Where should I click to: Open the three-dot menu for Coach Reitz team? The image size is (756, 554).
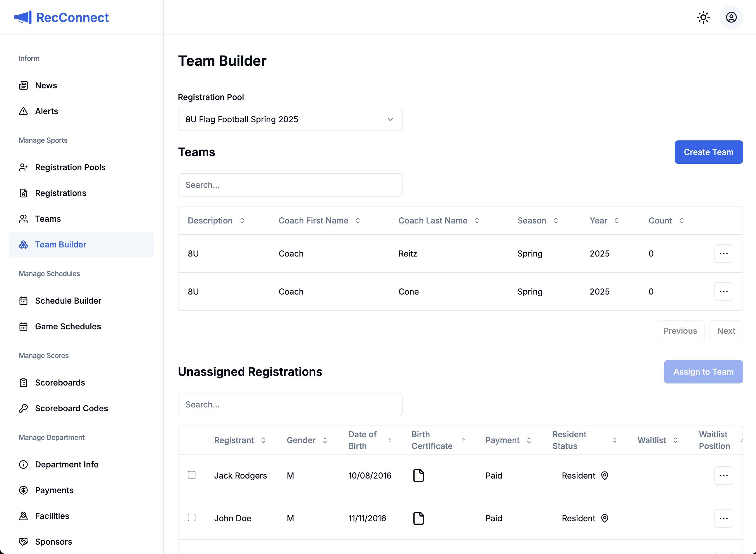(x=723, y=254)
